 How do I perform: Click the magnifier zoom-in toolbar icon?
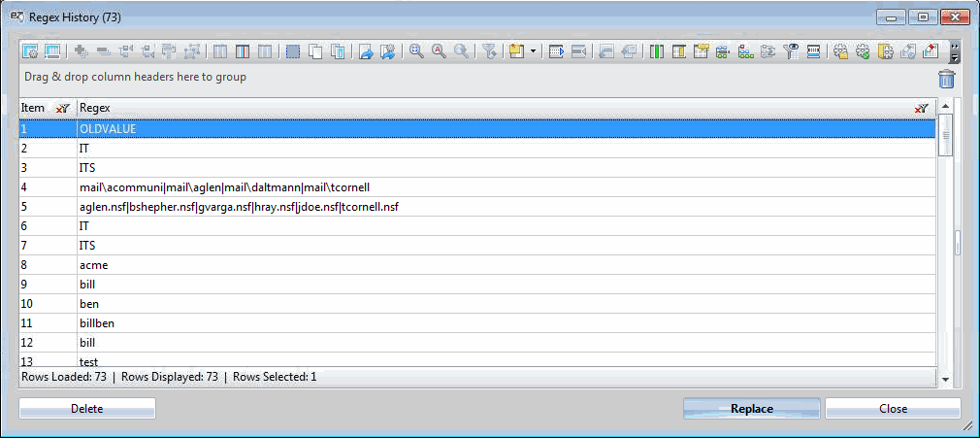point(416,51)
